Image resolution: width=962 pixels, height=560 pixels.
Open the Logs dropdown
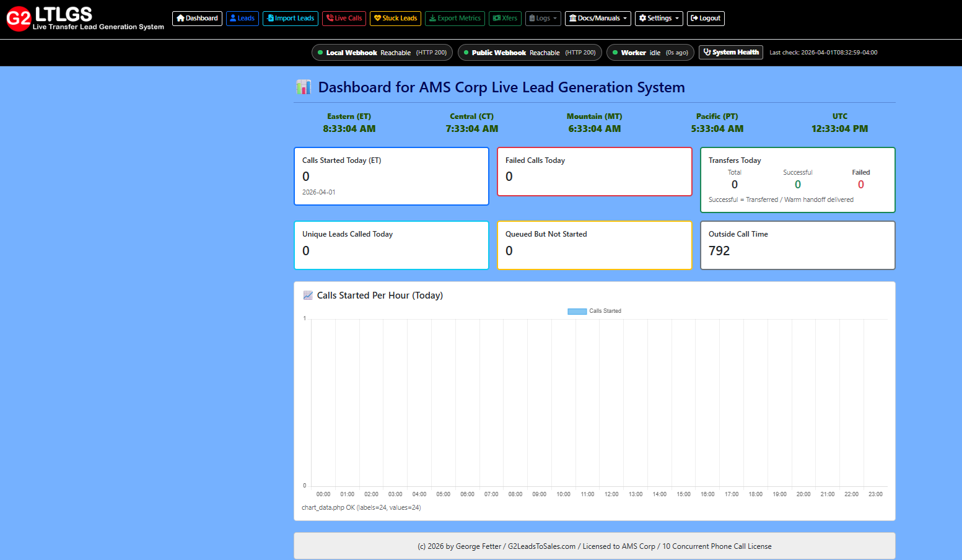543,18
